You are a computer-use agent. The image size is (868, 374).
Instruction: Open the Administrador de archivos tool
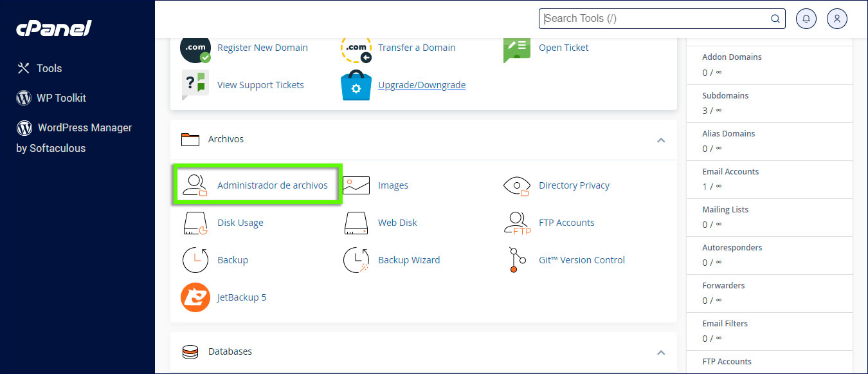click(x=273, y=185)
